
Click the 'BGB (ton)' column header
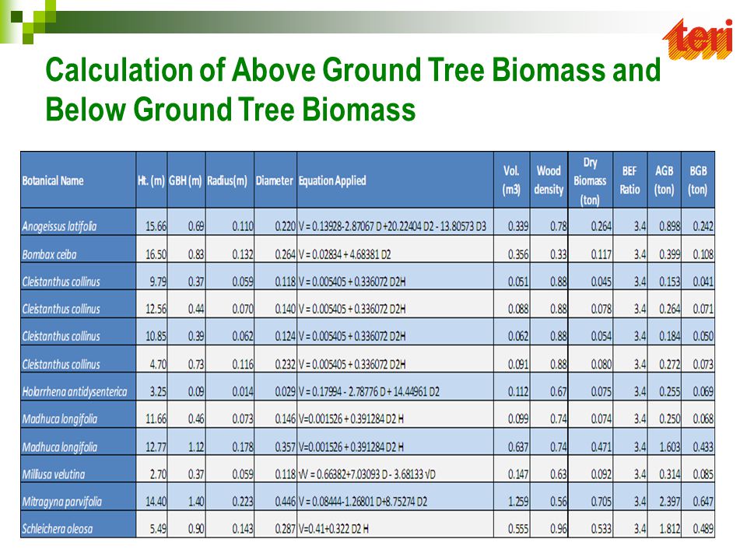[x=698, y=180]
